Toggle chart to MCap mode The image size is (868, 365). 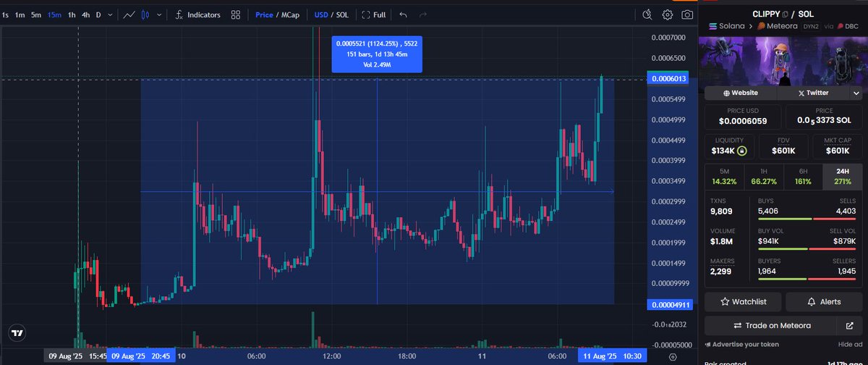[x=290, y=14]
